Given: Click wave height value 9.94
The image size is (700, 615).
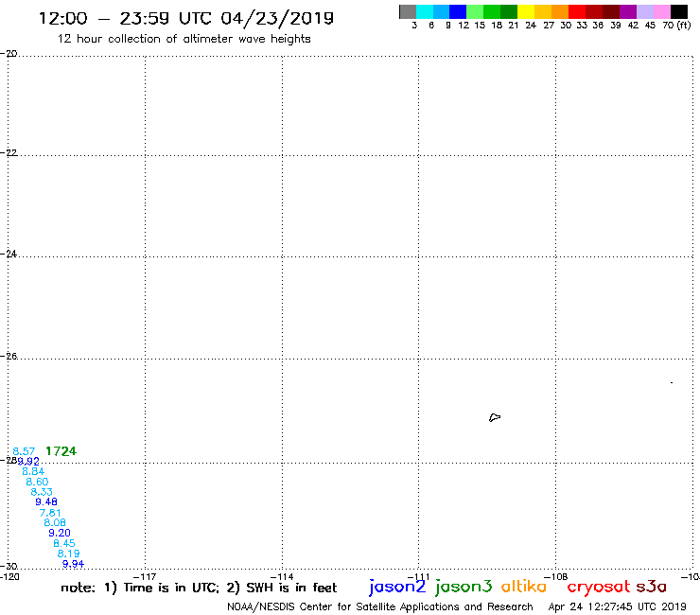Looking at the screenshot, I should [x=73, y=564].
